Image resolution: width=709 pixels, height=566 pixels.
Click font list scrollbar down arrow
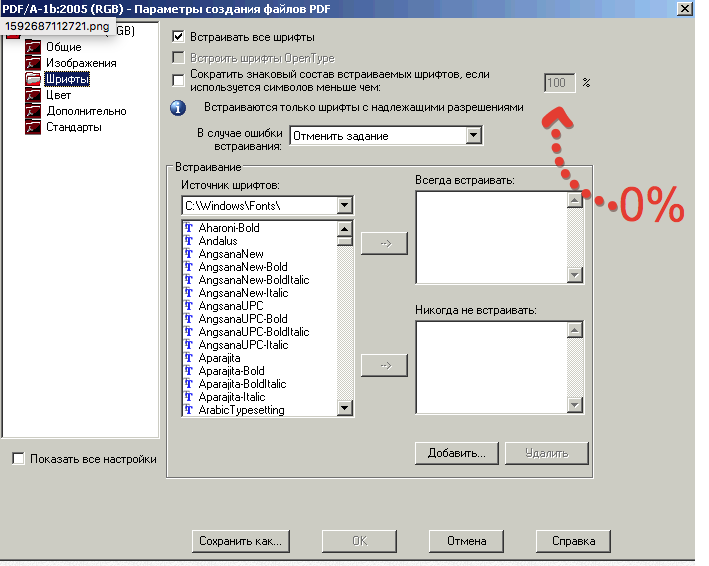point(345,408)
